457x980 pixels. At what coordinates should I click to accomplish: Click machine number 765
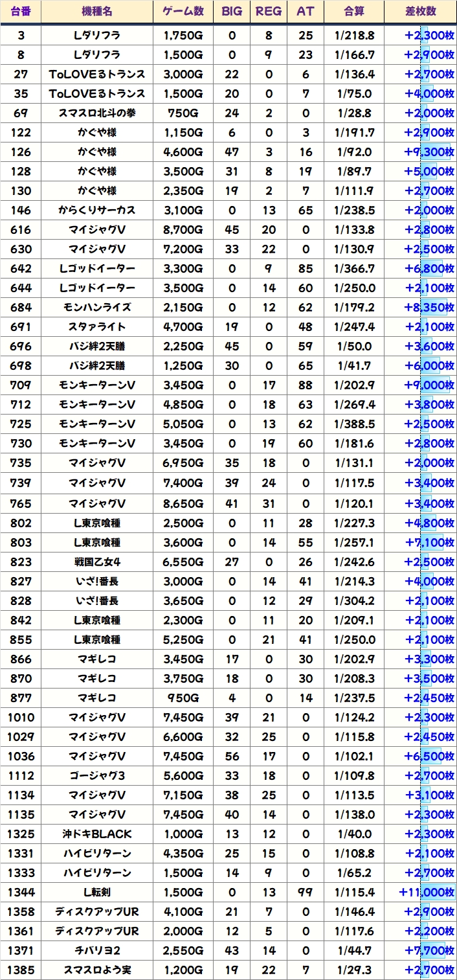click(x=21, y=503)
